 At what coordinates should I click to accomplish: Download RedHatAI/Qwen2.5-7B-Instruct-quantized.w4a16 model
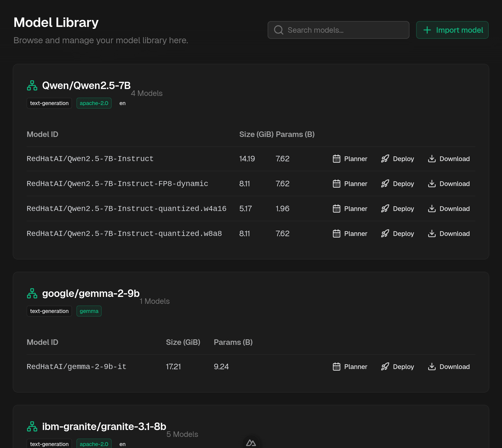449,209
